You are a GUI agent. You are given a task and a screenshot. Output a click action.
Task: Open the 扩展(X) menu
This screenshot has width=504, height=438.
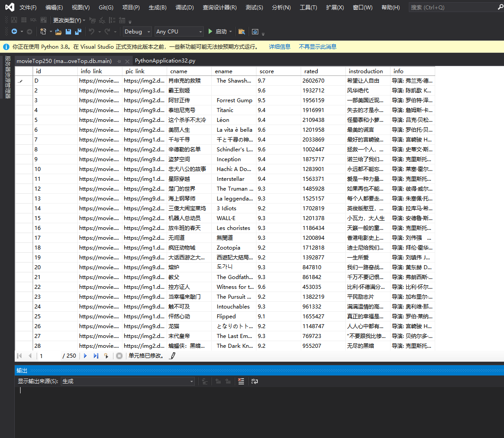point(335,8)
